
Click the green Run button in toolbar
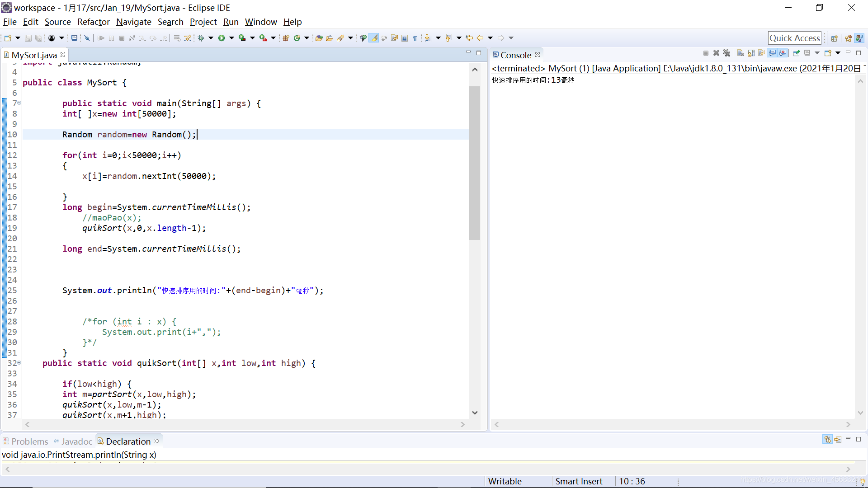(x=222, y=38)
